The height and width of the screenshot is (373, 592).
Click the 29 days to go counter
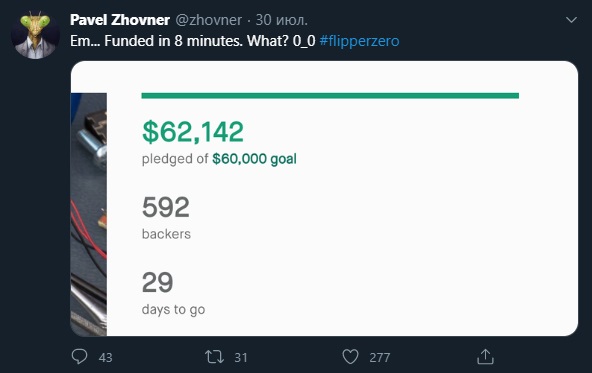pos(157,282)
